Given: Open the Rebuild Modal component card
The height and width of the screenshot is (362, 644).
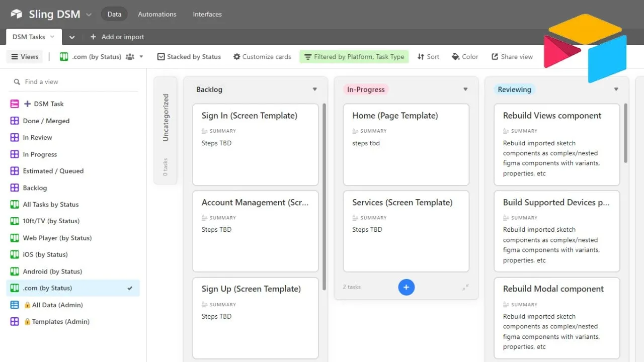Looking at the screenshot, I should pos(556,318).
